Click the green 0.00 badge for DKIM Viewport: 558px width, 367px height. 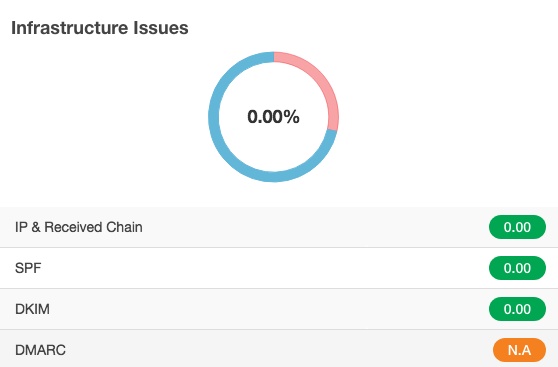[517, 309]
